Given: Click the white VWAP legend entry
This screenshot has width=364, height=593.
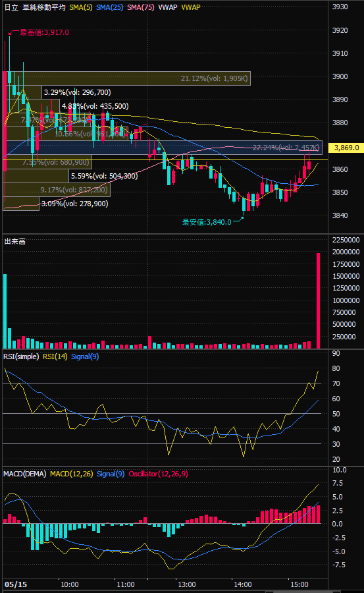Looking at the screenshot, I should click(x=167, y=7).
